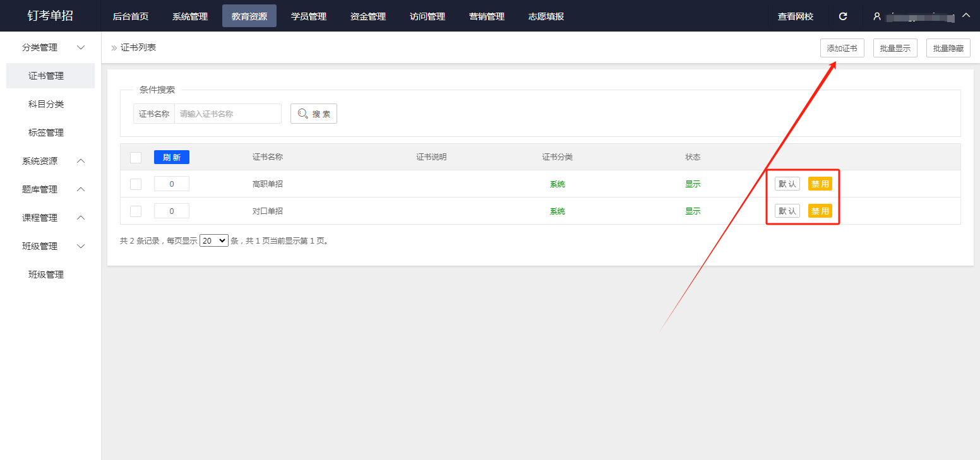Click 默认 button for 对口单招
Image resolution: width=980 pixels, height=460 pixels.
pyautogui.click(x=787, y=211)
